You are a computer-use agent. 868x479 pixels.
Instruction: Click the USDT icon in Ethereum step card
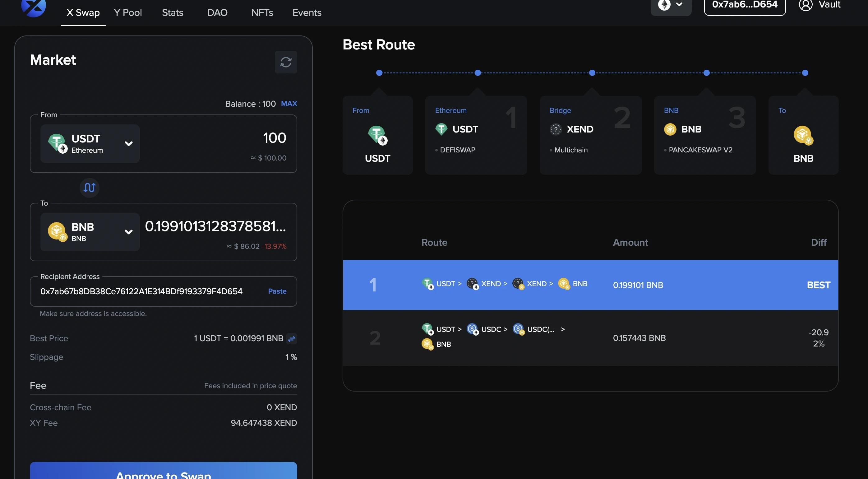441,129
